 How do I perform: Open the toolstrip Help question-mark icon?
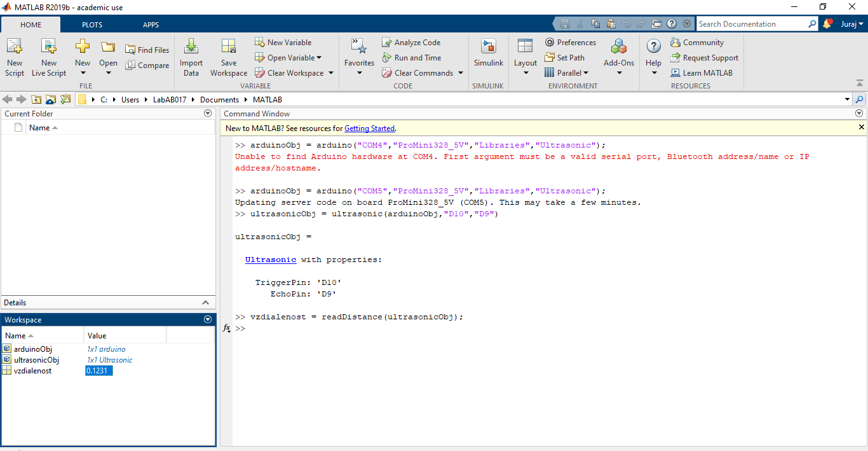point(672,24)
